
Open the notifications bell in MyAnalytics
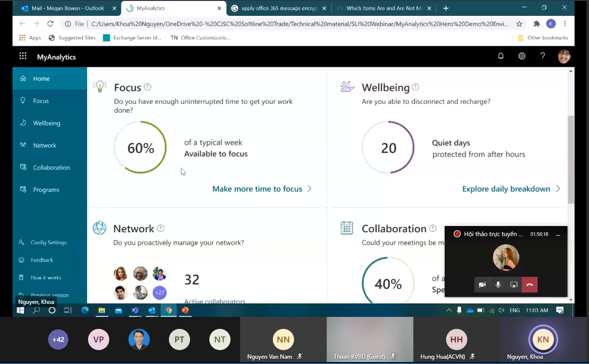point(501,56)
